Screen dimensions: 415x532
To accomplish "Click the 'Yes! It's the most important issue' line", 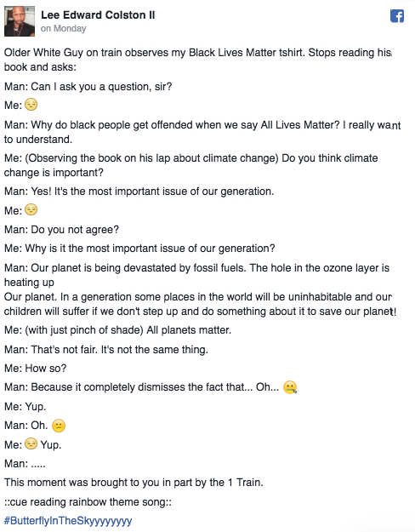I will click(139, 192).
